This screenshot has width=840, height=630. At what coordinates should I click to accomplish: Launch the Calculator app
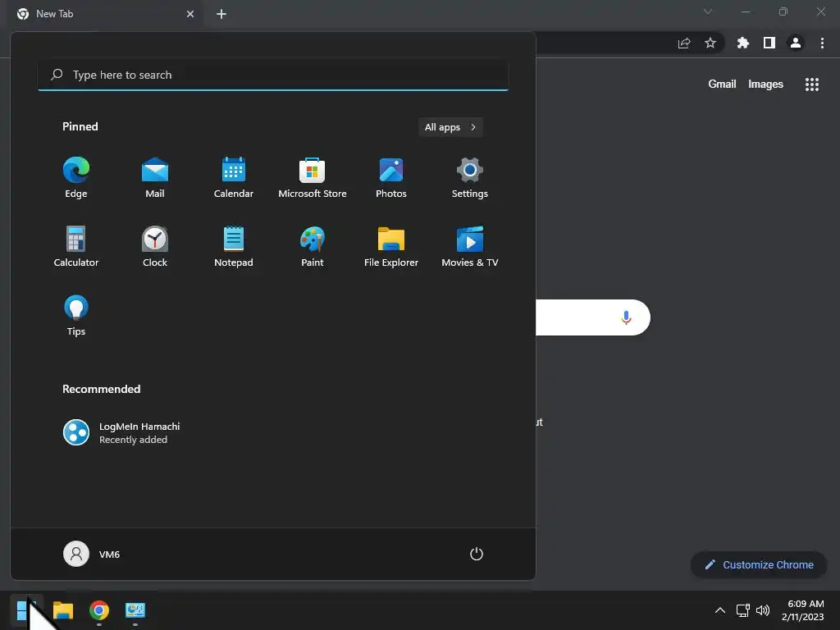76,246
